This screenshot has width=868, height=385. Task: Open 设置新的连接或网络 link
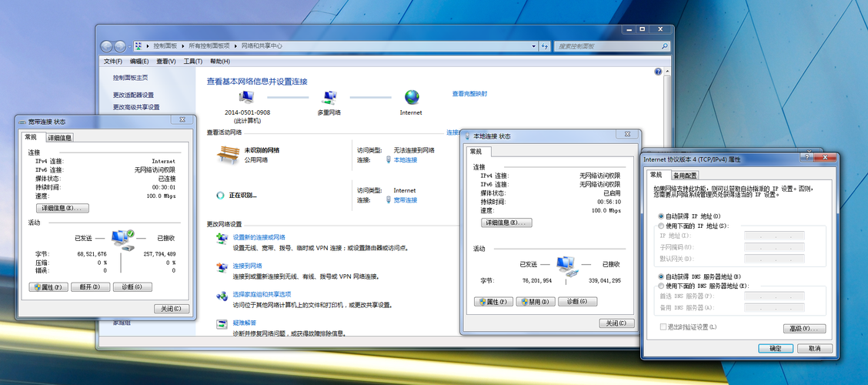(259, 237)
